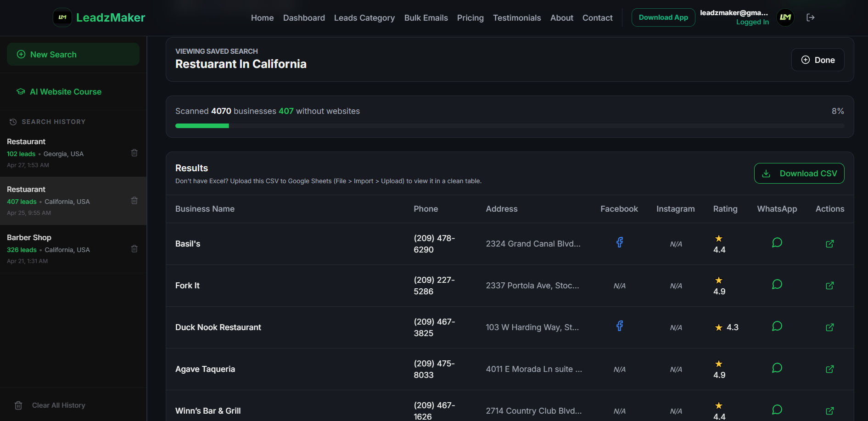Open the About page

coord(562,18)
